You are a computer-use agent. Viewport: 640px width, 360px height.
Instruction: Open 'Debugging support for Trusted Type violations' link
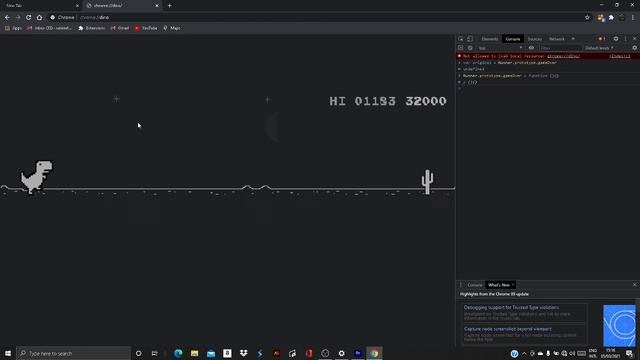coord(511,307)
